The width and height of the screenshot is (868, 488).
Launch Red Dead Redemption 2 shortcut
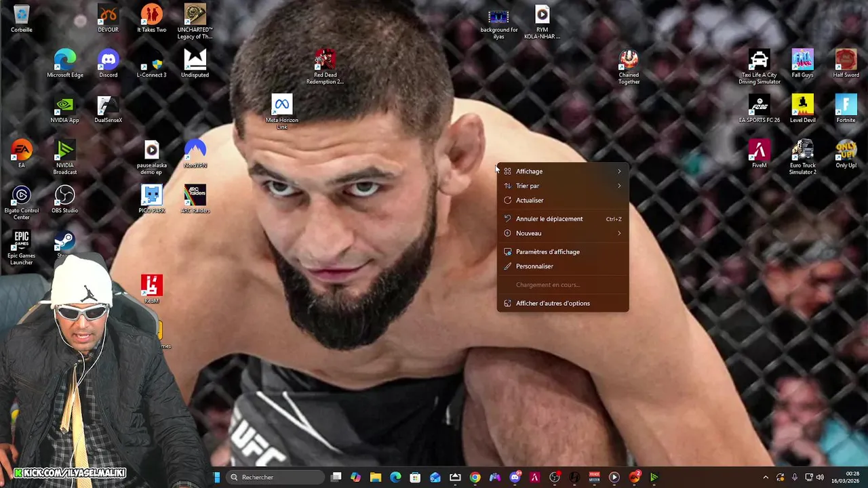click(325, 67)
